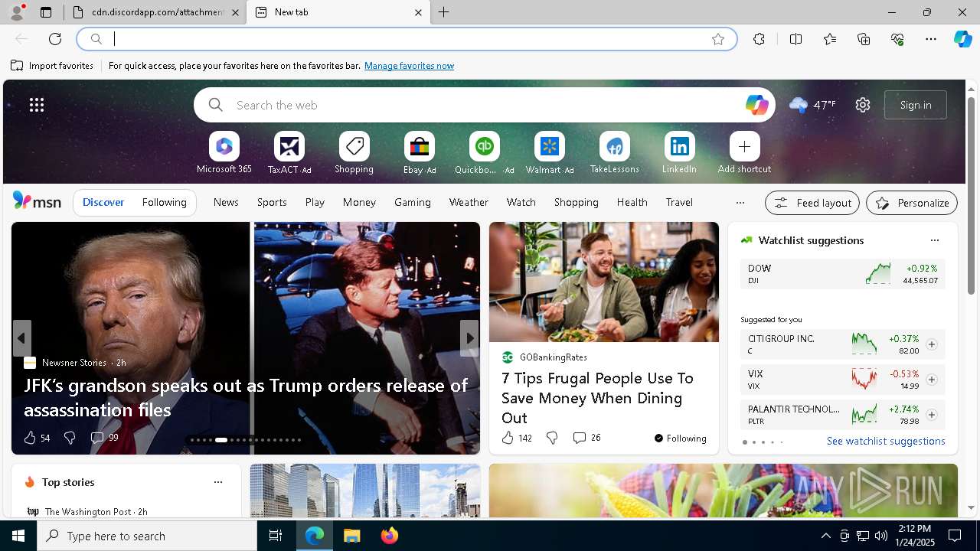Open Watchlist suggestions card options menu
The width and height of the screenshot is (980, 551).
click(934, 240)
